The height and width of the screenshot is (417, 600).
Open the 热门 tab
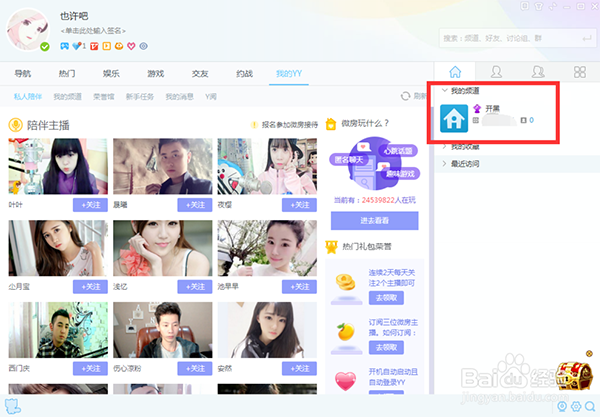[x=67, y=73]
